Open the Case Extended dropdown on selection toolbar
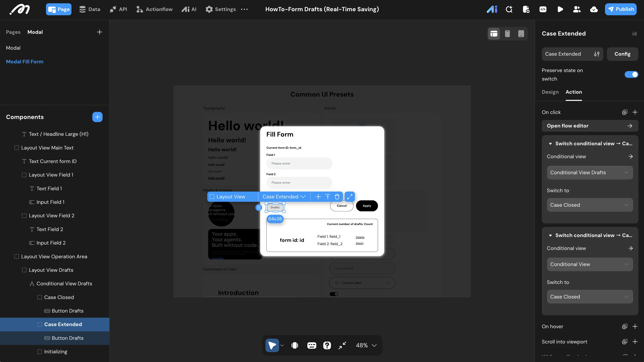 (284, 197)
